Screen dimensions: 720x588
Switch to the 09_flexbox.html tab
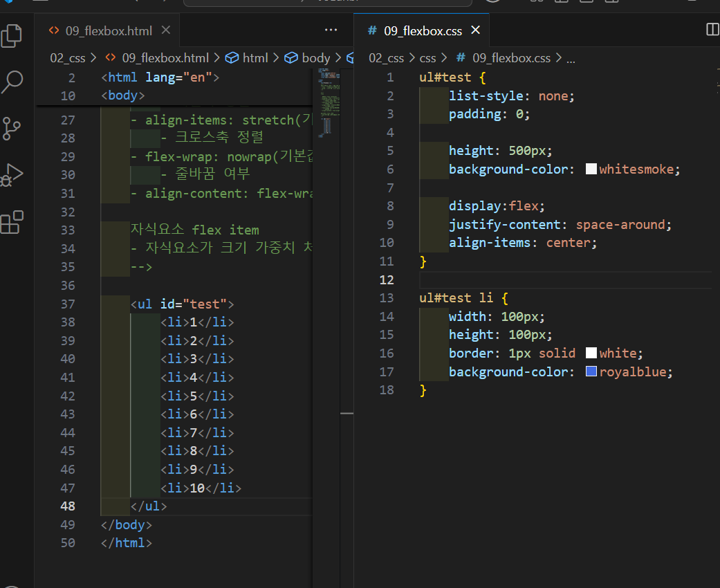tap(109, 30)
